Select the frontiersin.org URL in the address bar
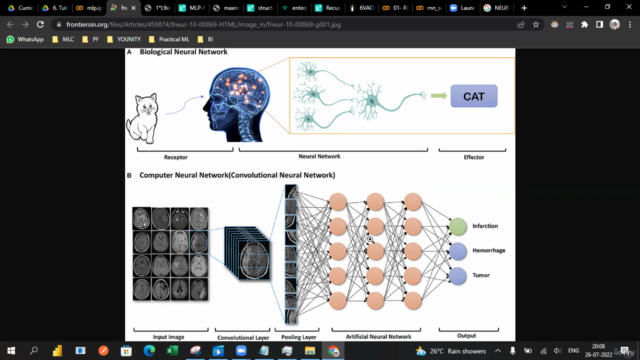The height and width of the screenshot is (360, 640). pyautogui.click(x=203, y=24)
